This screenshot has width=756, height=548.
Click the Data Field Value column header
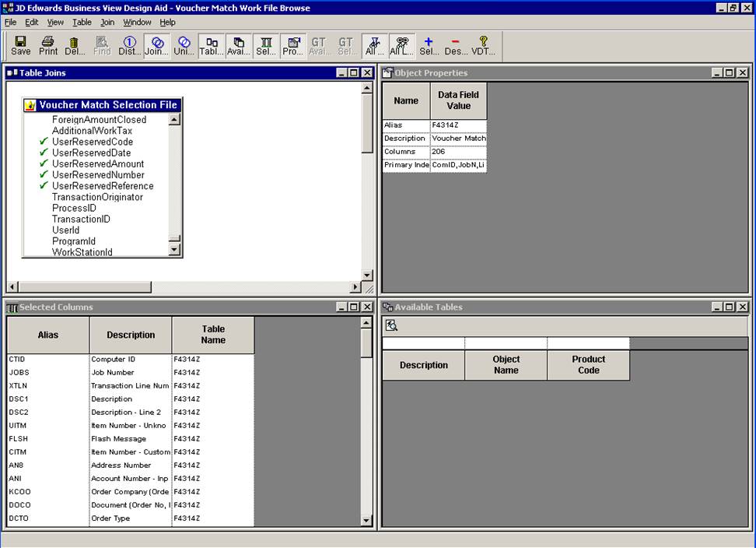(458, 100)
